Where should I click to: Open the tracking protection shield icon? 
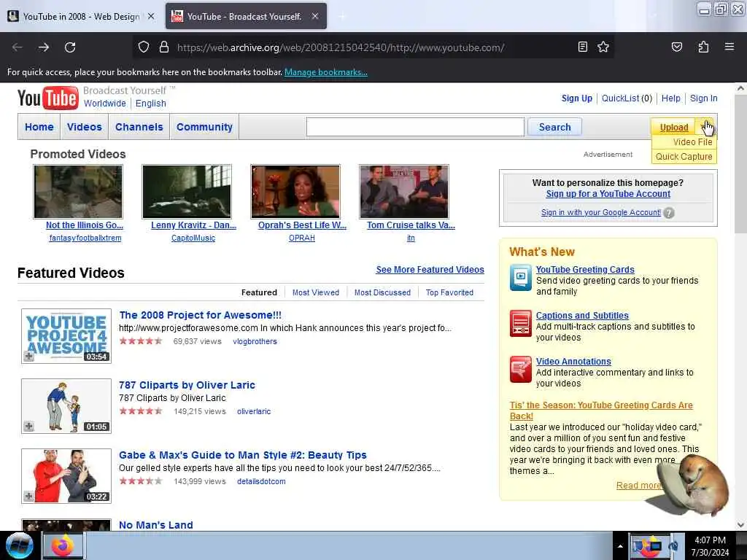pyautogui.click(x=144, y=47)
